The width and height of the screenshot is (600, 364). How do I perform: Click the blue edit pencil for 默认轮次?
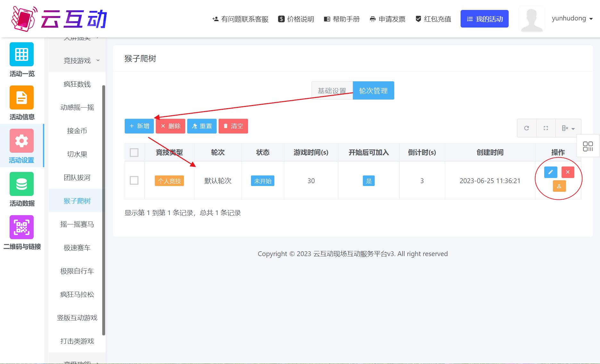click(x=551, y=172)
